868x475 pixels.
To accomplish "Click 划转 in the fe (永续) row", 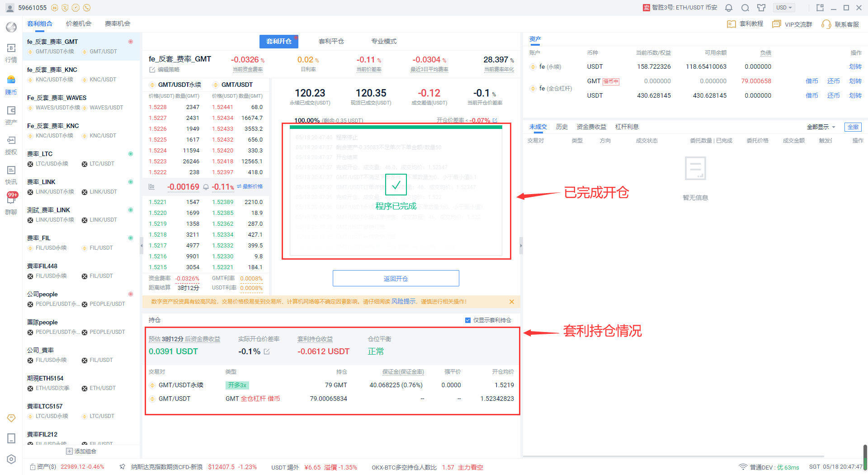I will [x=855, y=67].
